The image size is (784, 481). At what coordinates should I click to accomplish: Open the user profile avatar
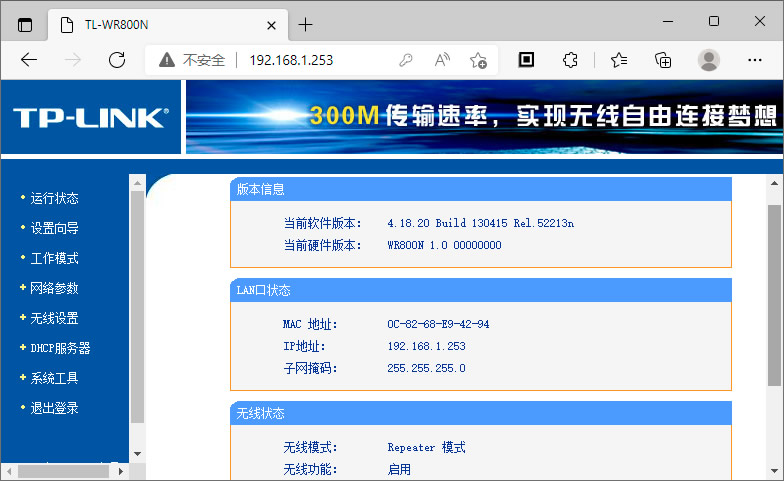click(708, 60)
